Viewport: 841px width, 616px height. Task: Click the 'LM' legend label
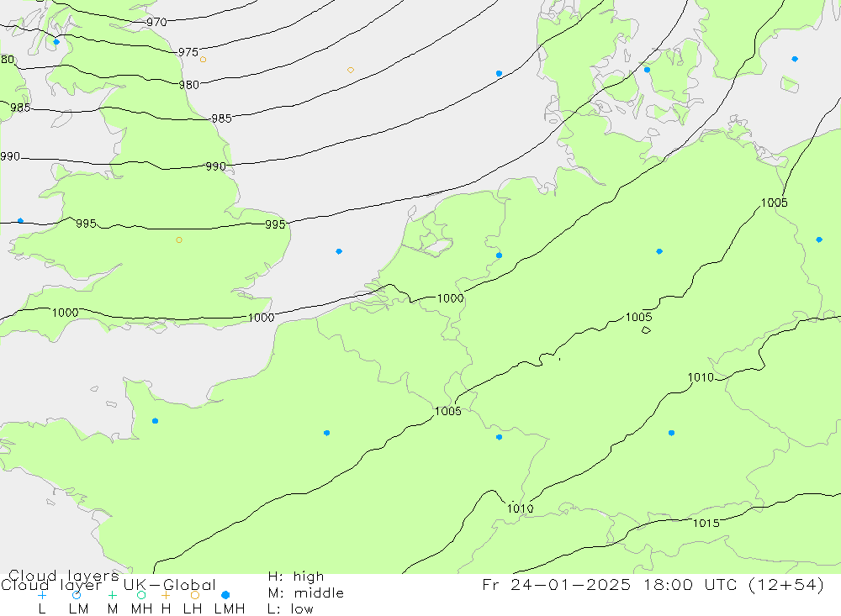coord(78,609)
